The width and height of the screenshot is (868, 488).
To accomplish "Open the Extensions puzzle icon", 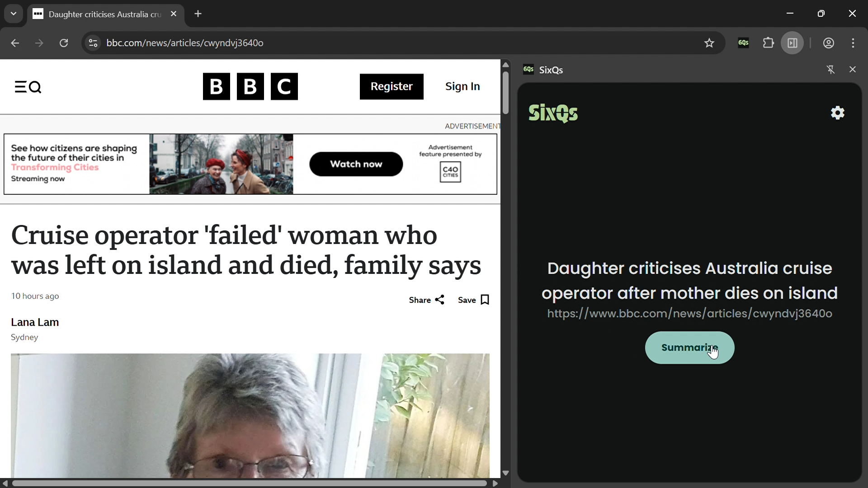I will pyautogui.click(x=769, y=43).
